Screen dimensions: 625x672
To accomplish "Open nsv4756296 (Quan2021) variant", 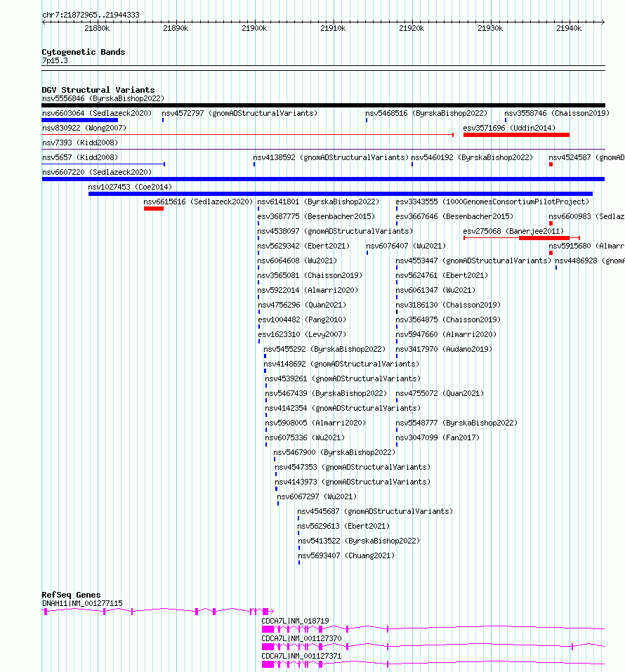I will click(x=302, y=305).
